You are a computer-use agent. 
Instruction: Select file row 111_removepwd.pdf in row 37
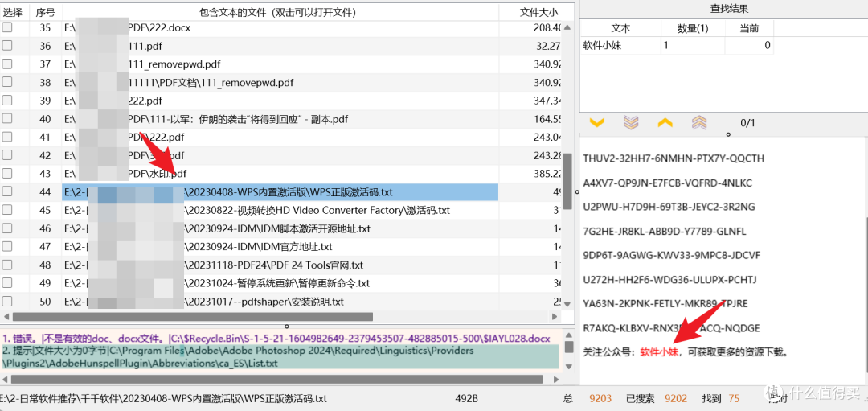coord(280,64)
